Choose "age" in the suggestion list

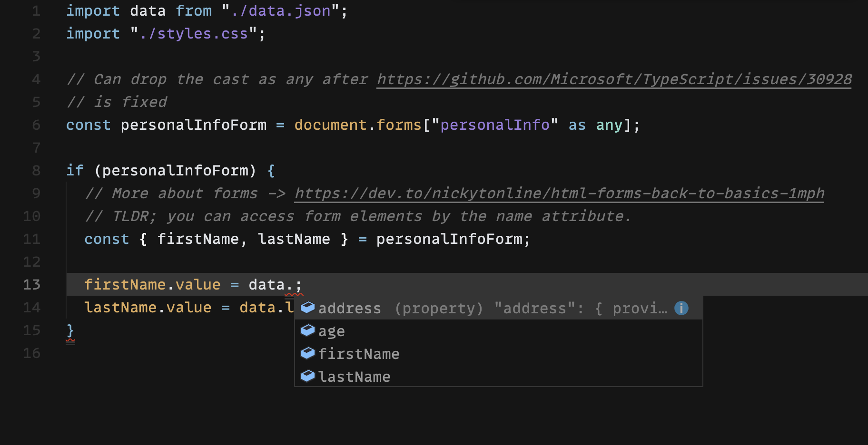click(x=332, y=330)
